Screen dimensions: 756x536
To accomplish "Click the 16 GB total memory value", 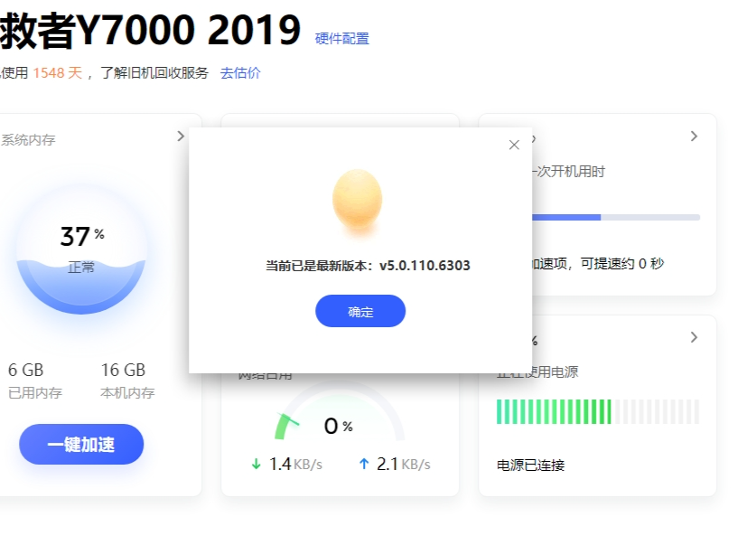I will [123, 370].
